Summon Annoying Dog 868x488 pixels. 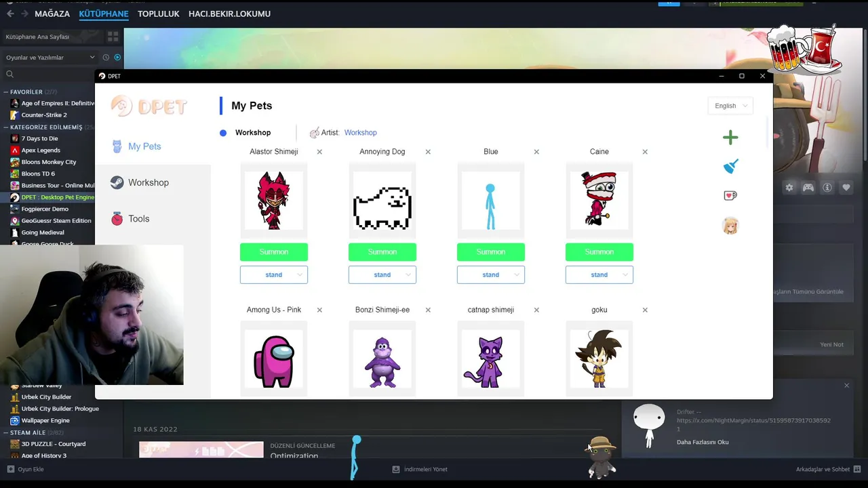(x=382, y=252)
